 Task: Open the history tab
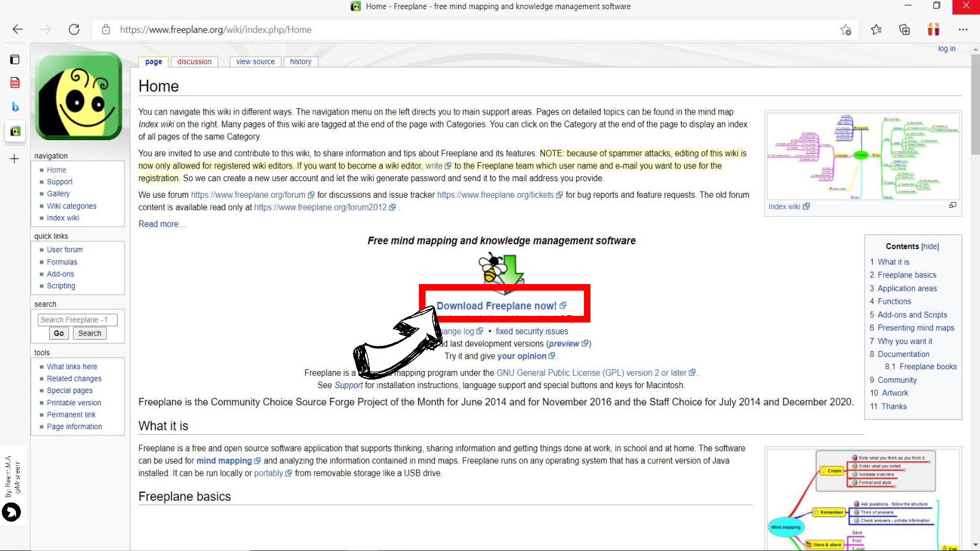coord(300,62)
